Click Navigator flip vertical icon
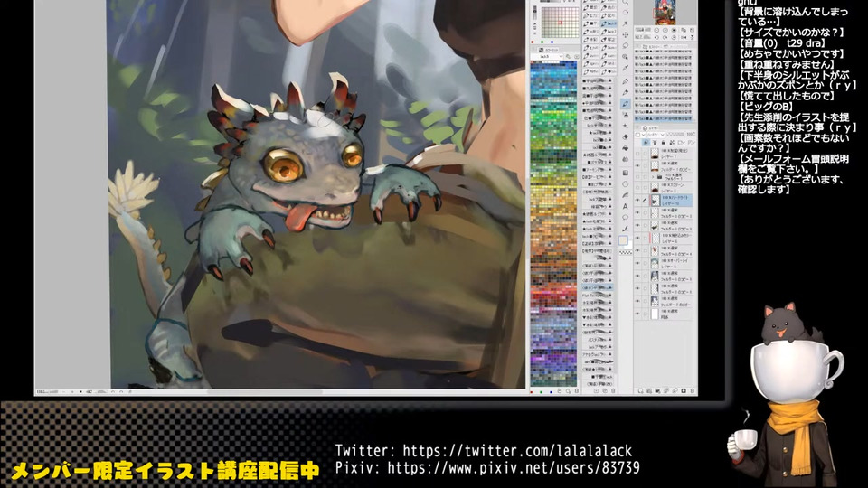This screenshot has height=488, width=868. pyautogui.click(x=692, y=37)
